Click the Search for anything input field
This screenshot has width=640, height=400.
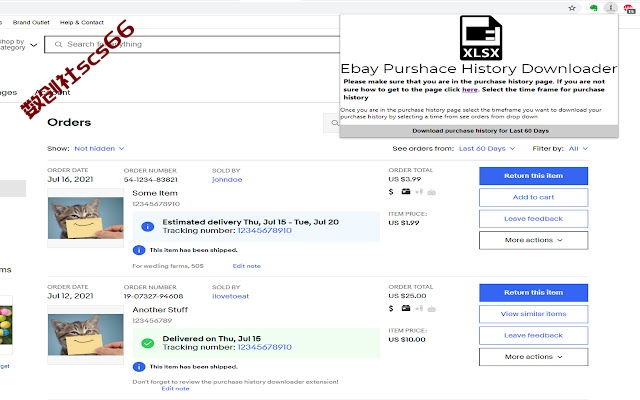click(x=192, y=44)
